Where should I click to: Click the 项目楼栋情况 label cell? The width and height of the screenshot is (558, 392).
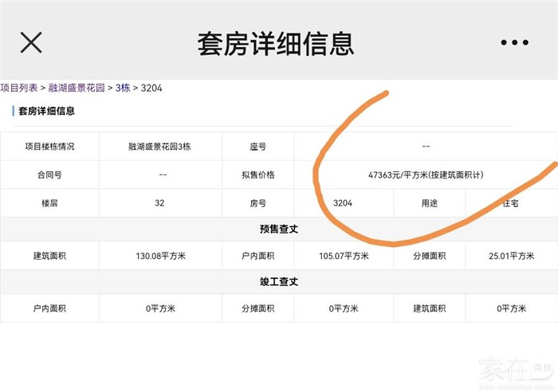click(49, 147)
